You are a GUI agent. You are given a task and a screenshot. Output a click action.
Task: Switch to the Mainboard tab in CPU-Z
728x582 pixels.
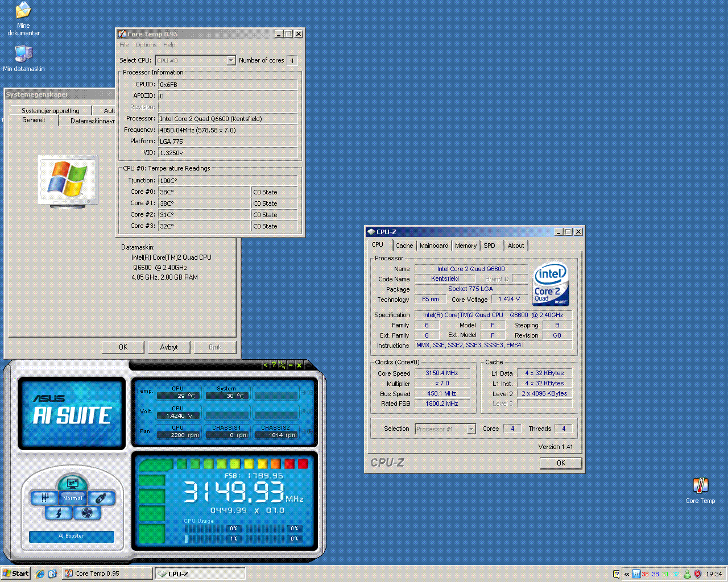click(x=434, y=246)
